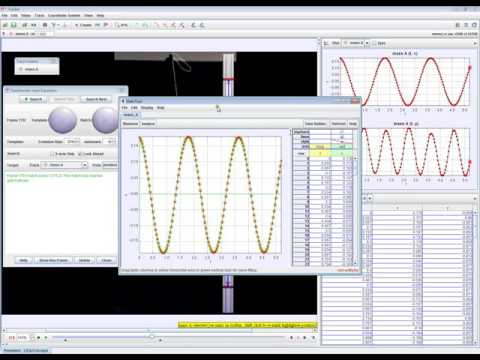Open the Video menu in Tracker
This screenshot has width=480, height=360.
pyautogui.click(x=26, y=15)
